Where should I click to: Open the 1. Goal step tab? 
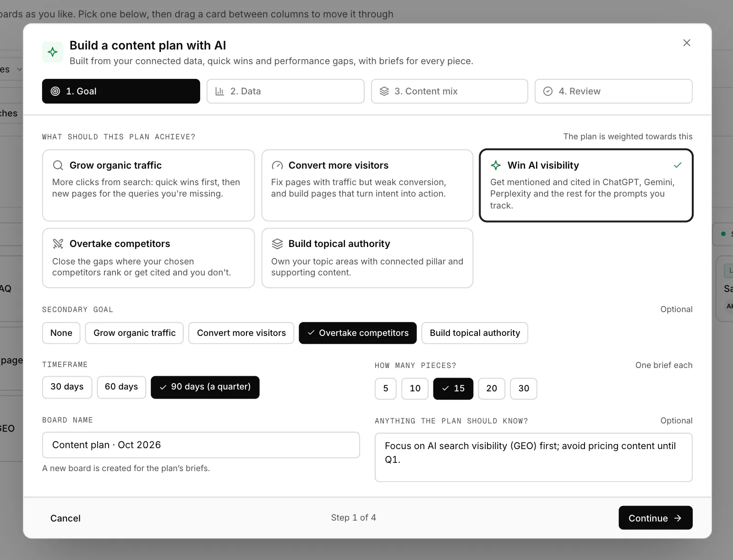point(121,91)
